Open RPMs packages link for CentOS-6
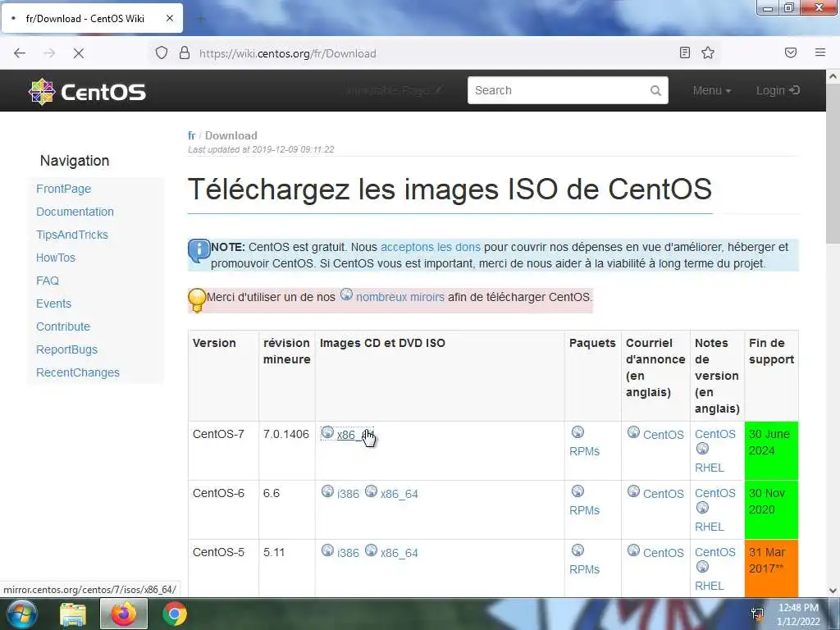The width and height of the screenshot is (840, 630). [x=584, y=510]
